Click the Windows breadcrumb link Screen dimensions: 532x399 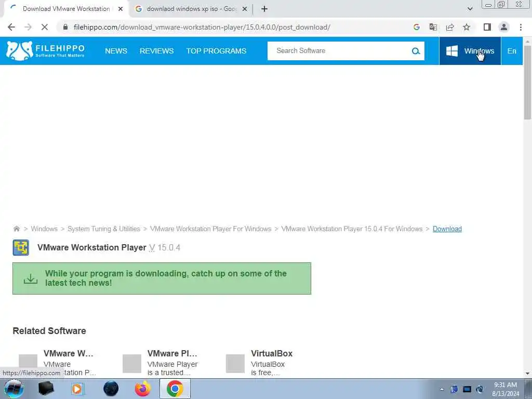tap(44, 229)
